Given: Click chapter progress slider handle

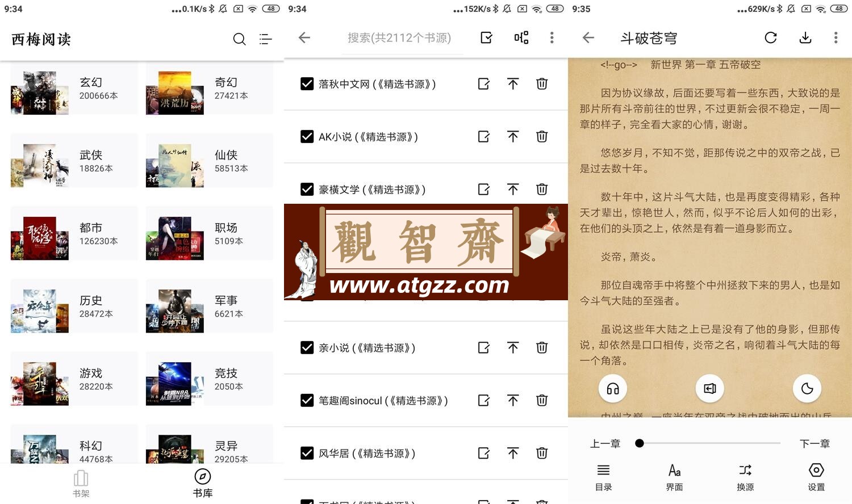Looking at the screenshot, I should click(x=640, y=443).
